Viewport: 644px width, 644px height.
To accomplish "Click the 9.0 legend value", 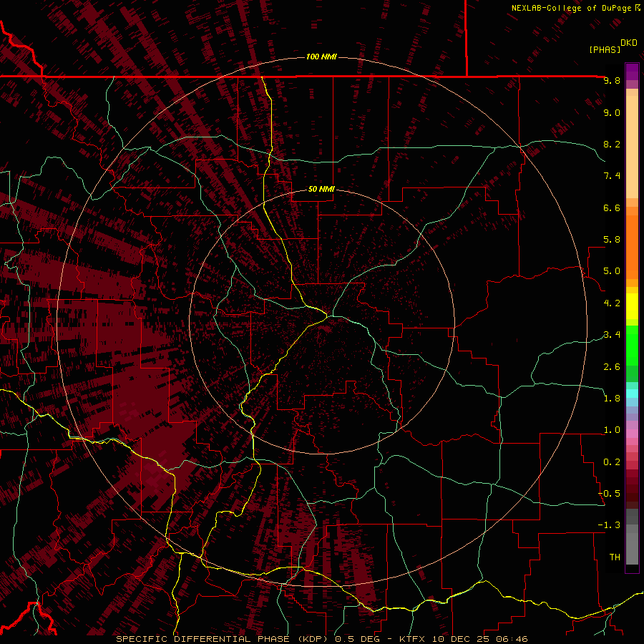I will 612,112.
